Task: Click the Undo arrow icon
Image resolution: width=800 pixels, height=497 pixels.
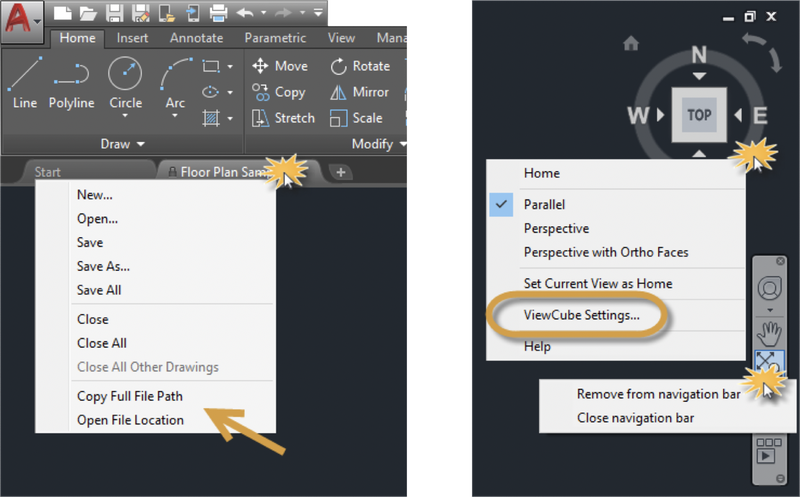Action: (245, 12)
